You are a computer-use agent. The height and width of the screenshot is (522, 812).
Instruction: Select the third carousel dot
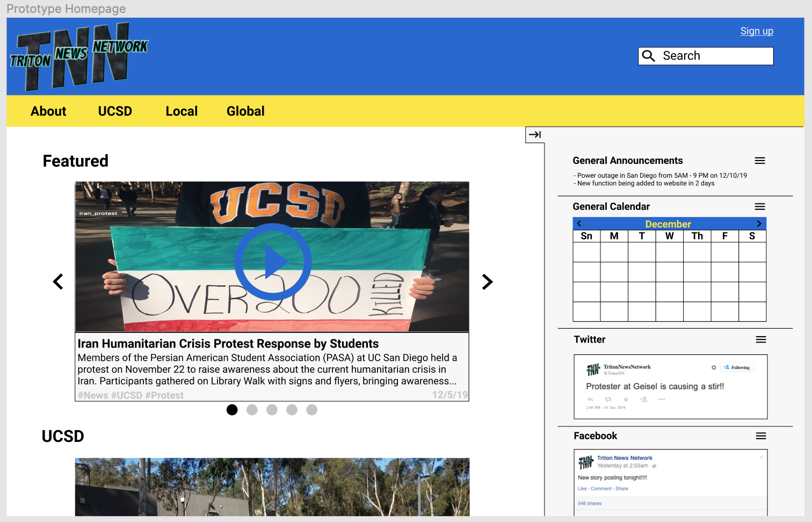(272, 410)
